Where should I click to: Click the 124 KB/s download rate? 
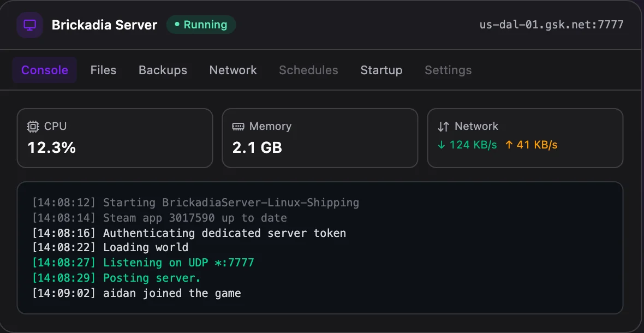pyautogui.click(x=473, y=145)
